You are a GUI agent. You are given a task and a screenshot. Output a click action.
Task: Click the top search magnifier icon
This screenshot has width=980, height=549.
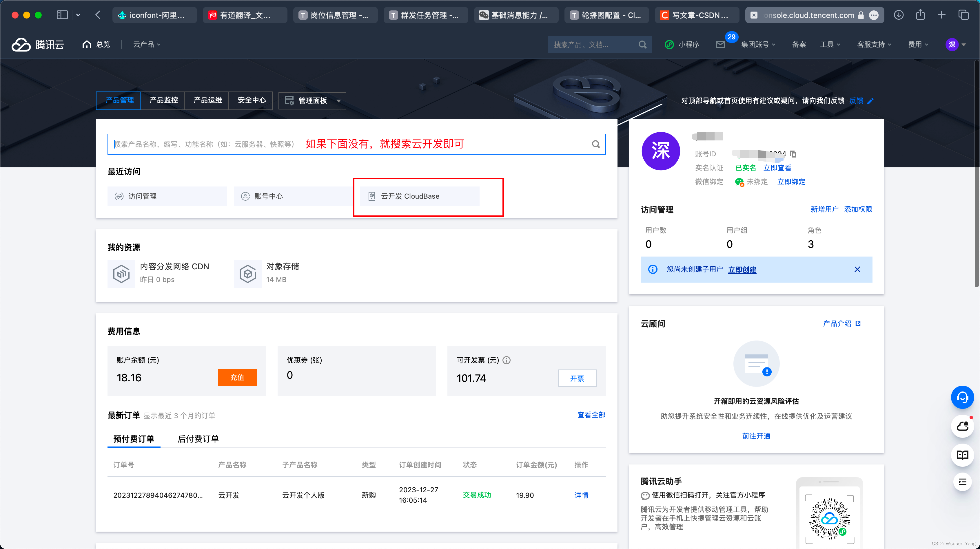642,45
